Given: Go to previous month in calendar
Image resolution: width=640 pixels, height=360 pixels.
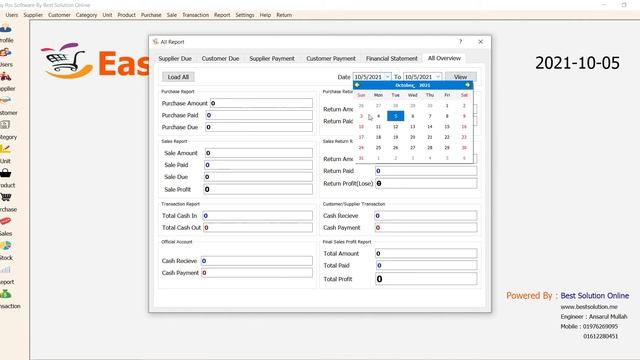Looking at the screenshot, I should coord(357,85).
